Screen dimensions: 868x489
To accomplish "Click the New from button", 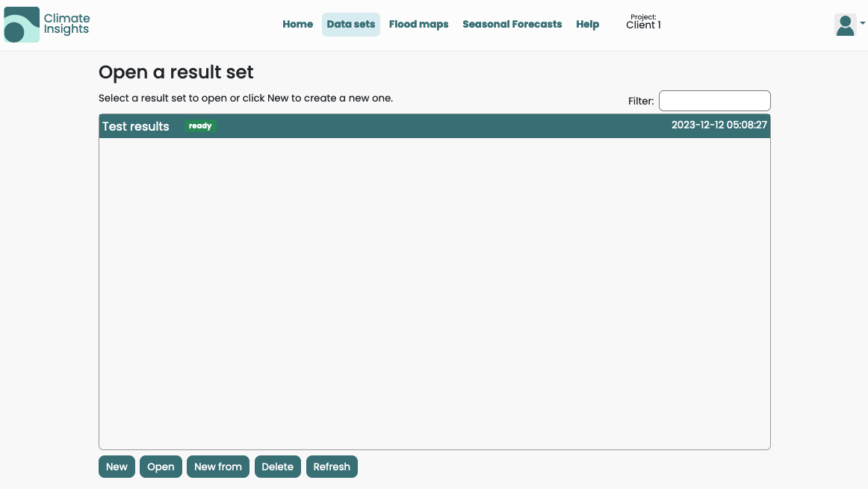I will click(218, 467).
